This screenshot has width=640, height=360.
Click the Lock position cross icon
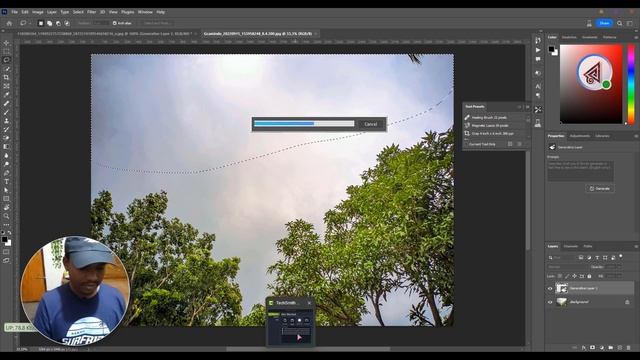(574, 276)
